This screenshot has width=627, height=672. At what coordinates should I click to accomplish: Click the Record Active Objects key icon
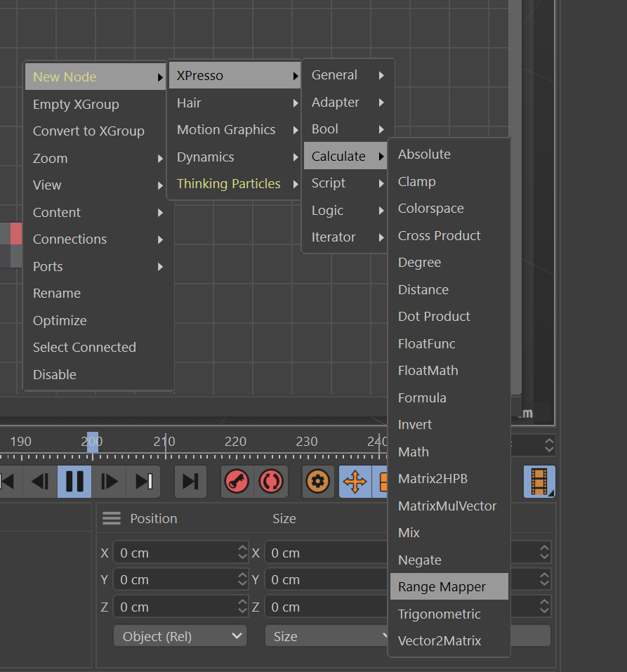(237, 482)
